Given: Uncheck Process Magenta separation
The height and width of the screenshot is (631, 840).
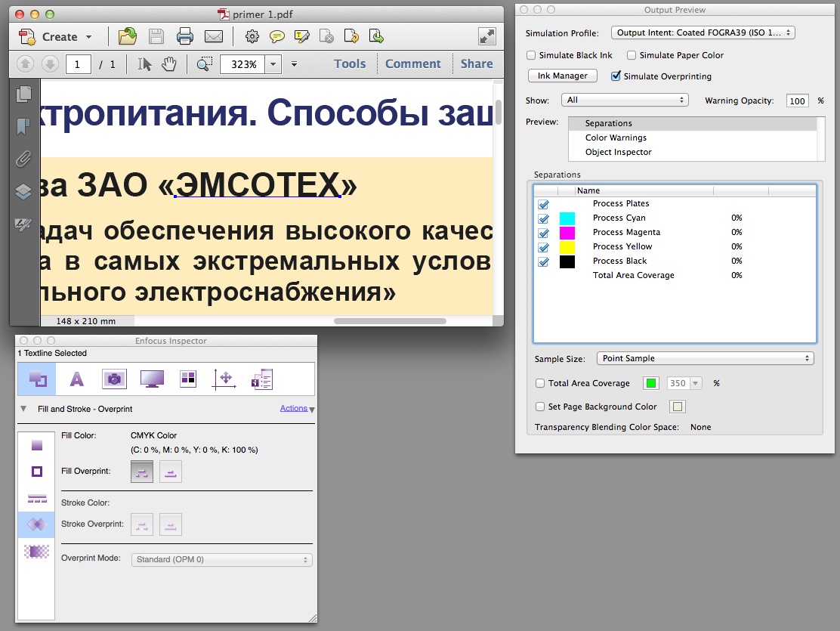Looking at the screenshot, I should pyautogui.click(x=543, y=234).
